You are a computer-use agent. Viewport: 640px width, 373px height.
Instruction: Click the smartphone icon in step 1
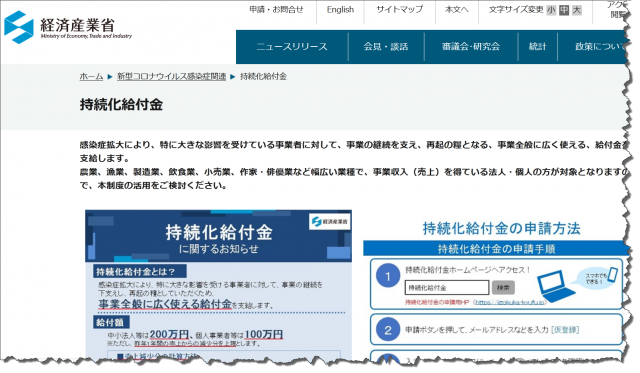(x=613, y=274)
